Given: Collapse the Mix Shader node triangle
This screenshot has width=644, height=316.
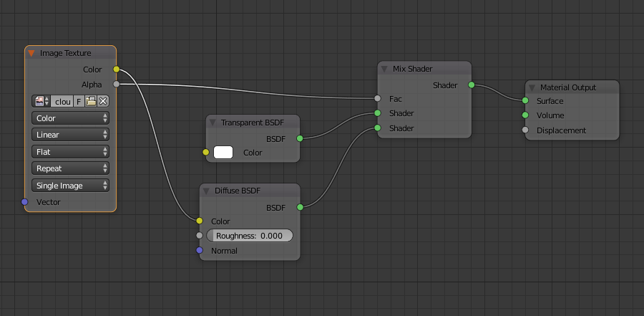Looking at the screenshot, I should coord(384,69).
